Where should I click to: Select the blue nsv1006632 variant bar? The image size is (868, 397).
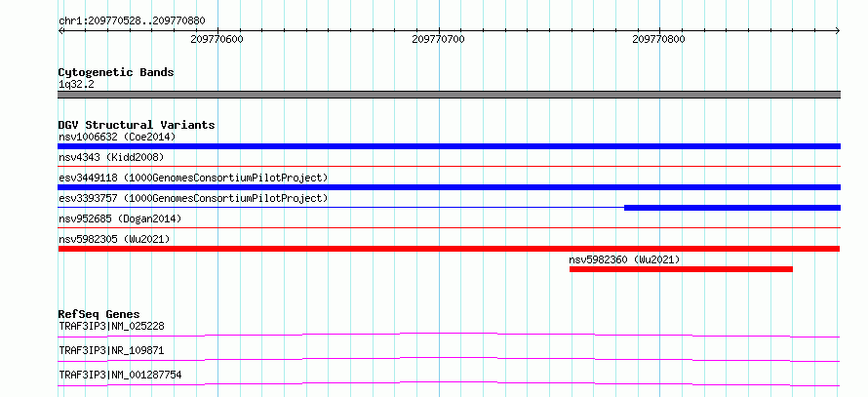[x=449, y=146]
